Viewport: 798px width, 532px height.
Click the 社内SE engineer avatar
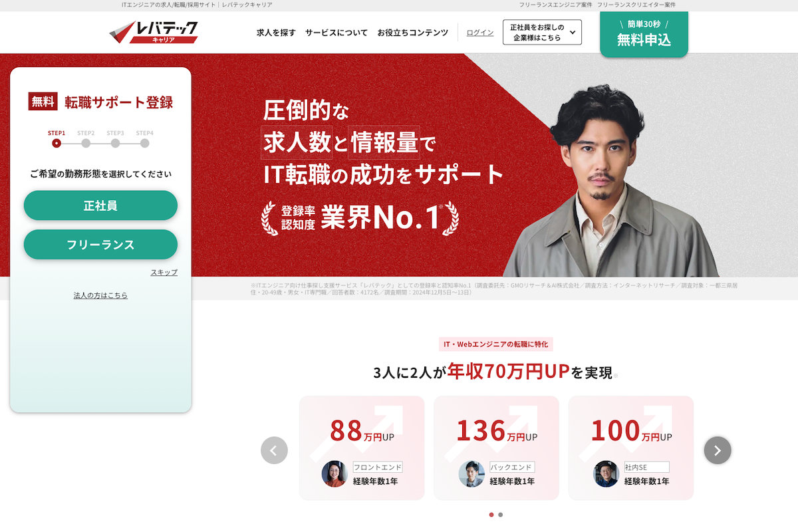pos(606,473)
